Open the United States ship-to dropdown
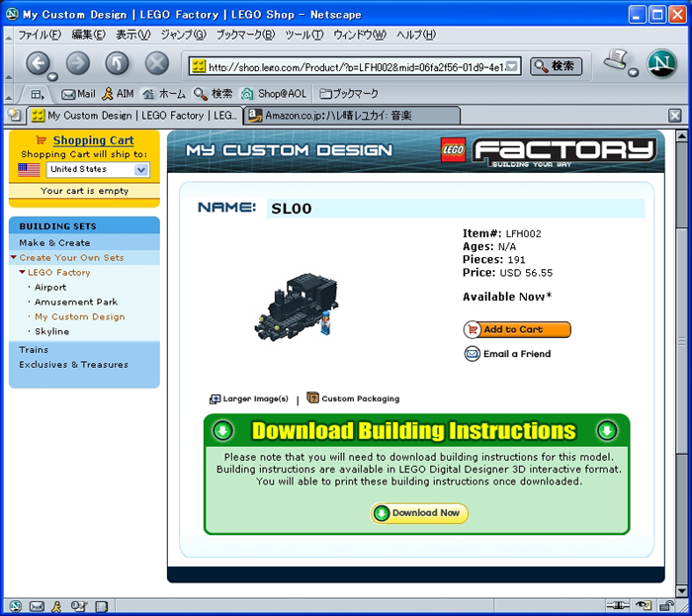 (98, 169)
